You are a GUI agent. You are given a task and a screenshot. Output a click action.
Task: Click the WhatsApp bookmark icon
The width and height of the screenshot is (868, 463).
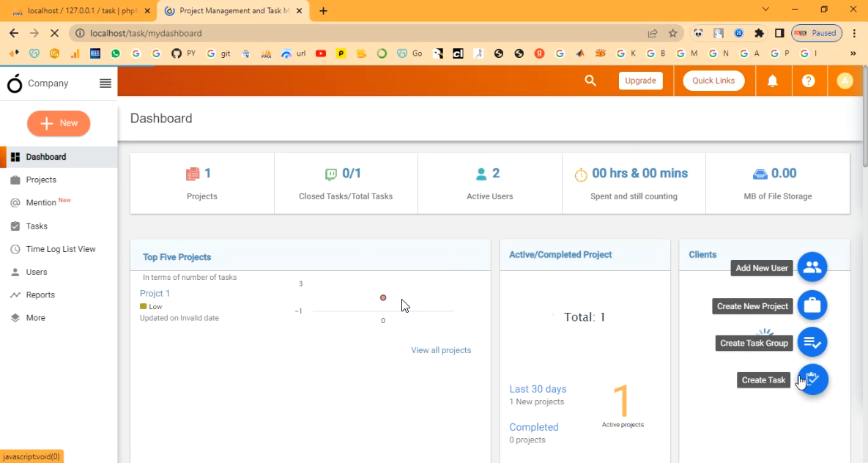tap(116, 53)
